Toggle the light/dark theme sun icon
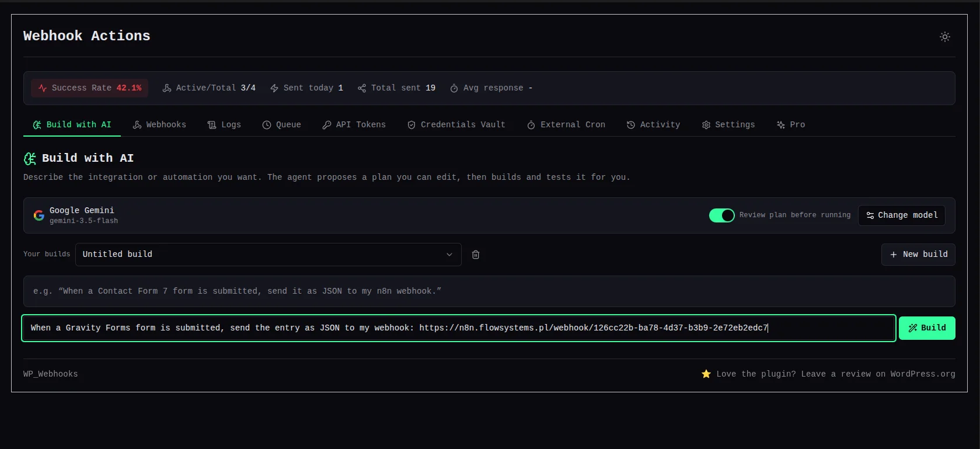This screenshot has width=980, height=449. [x=945, y=37]
